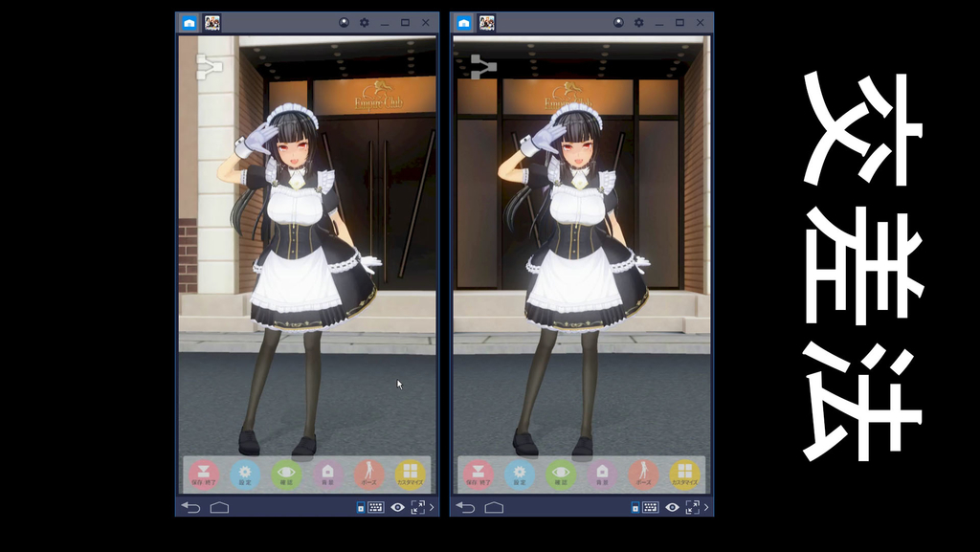Toggle overlay eye icon in left window bottom bar

coord(397,507)
